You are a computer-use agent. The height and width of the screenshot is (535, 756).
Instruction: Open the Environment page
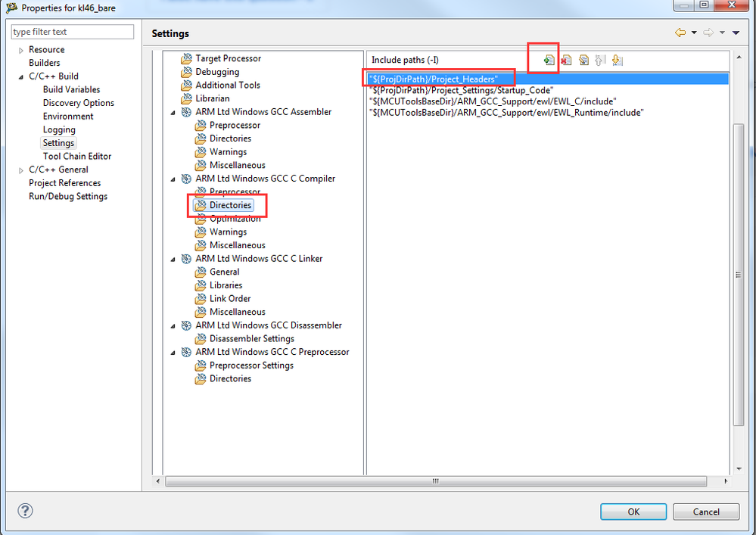click(68, 117)
